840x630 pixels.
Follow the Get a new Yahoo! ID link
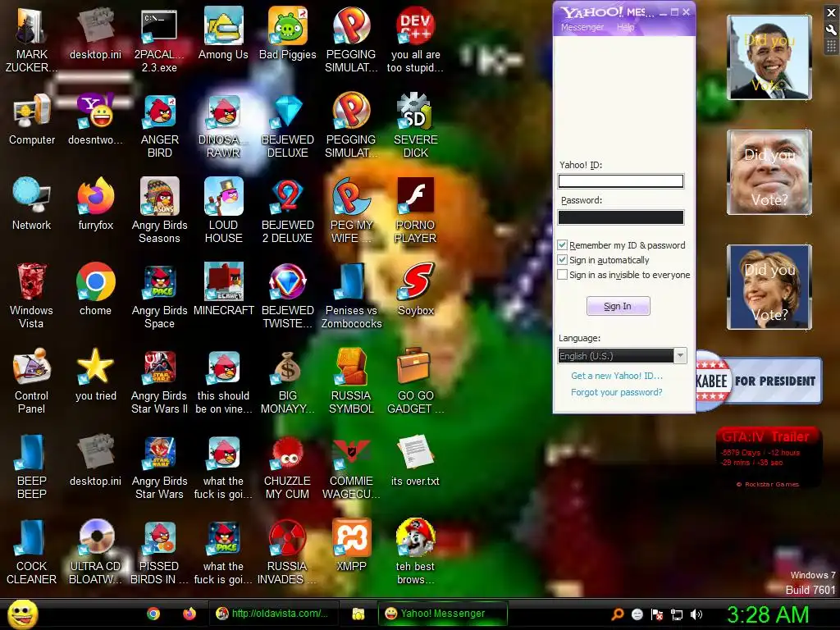(617, 376)
